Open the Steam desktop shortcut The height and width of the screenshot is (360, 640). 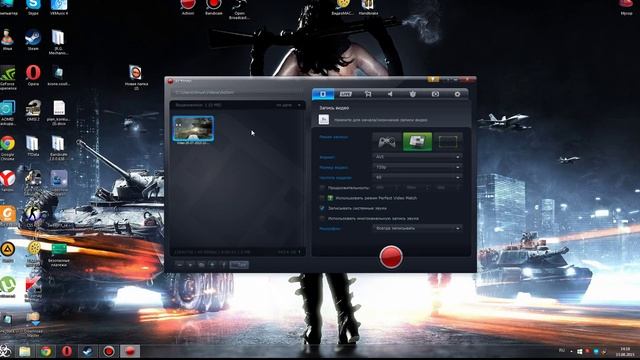point(33,40)
